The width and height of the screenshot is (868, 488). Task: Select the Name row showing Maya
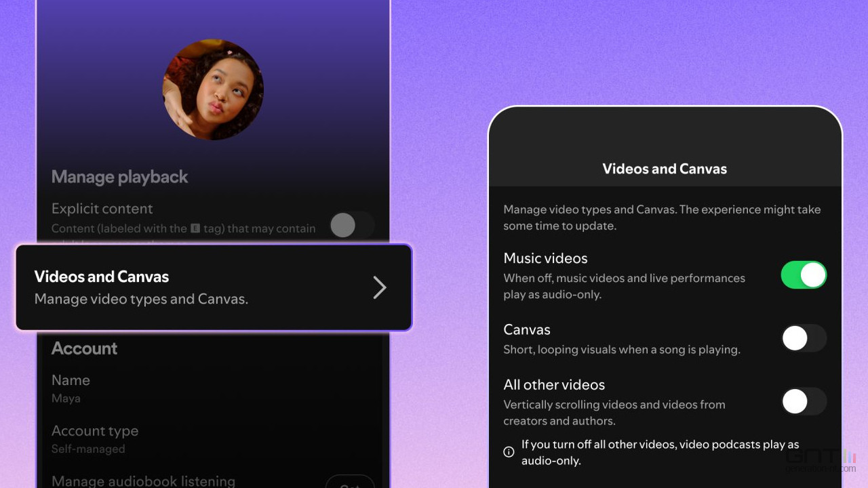point(71,388)
